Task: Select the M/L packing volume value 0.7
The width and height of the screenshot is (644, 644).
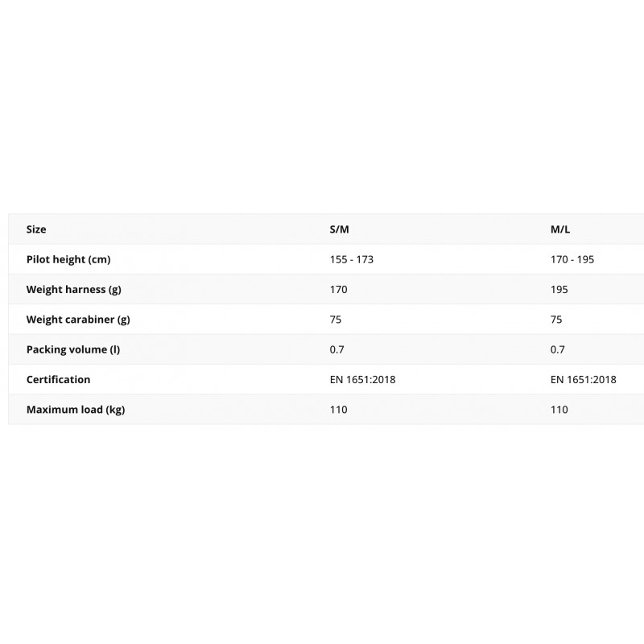Action: click(x=558, y=349)
